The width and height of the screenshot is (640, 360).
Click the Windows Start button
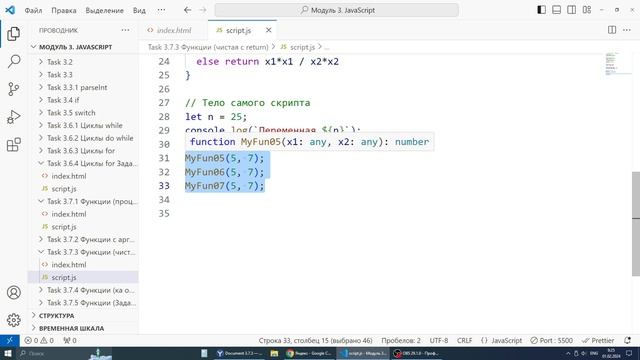click(8, 353)
